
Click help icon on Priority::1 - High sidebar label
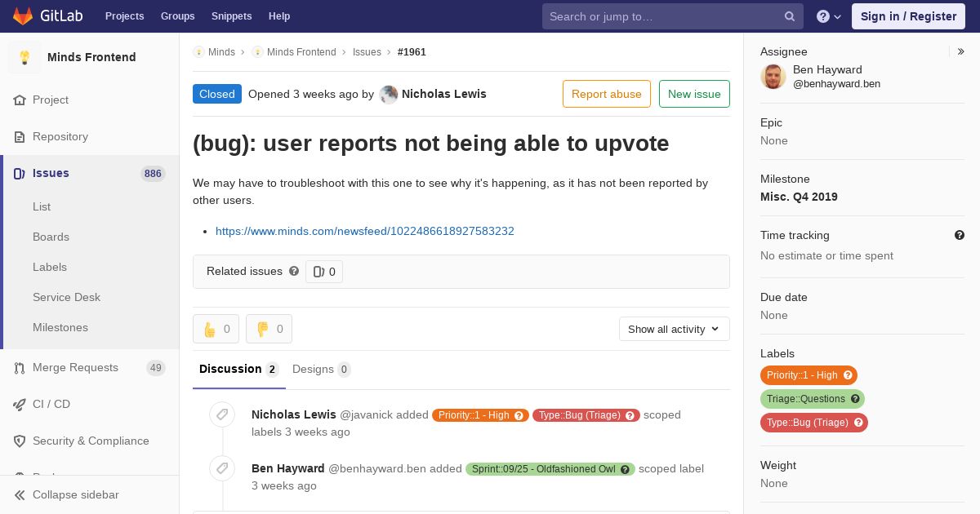[849, 375]
